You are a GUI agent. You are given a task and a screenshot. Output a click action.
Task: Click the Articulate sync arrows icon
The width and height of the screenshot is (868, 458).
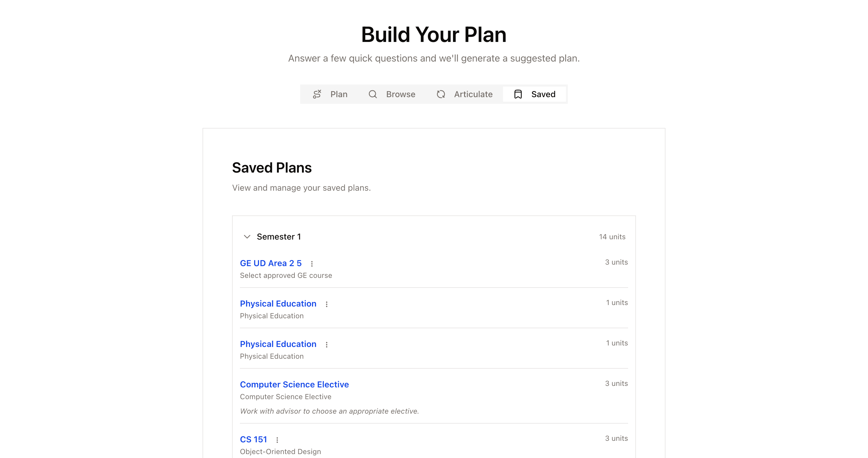(440, 94)
